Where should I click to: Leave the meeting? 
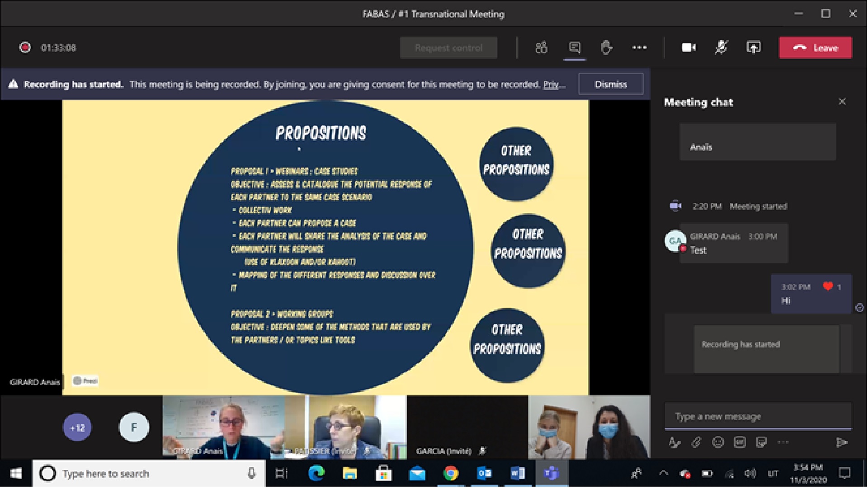(x=815, y=48)
